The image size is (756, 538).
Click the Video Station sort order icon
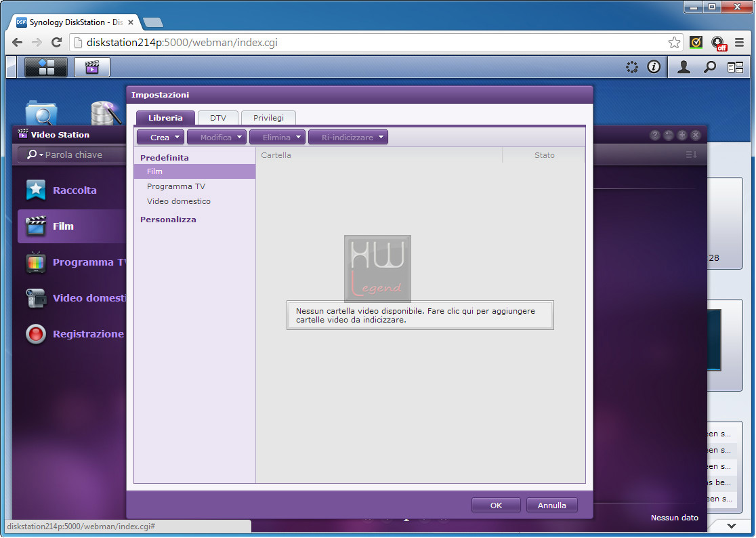pos(692,154)
